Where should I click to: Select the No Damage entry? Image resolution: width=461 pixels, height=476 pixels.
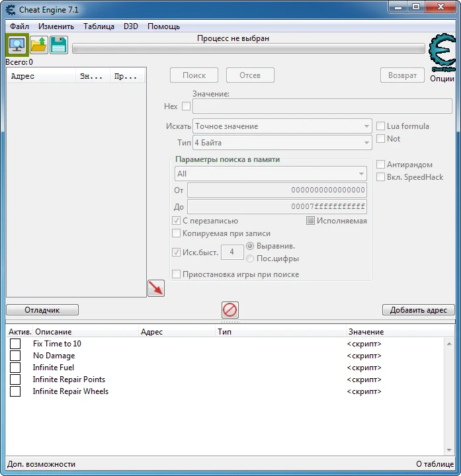[x=54, y=356]
